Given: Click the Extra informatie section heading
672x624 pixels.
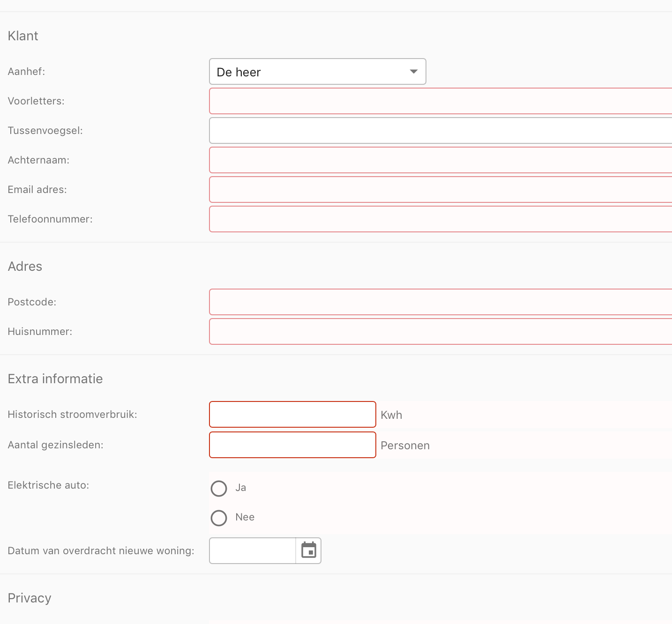Looking at the screenshot, I should (55, 379).
